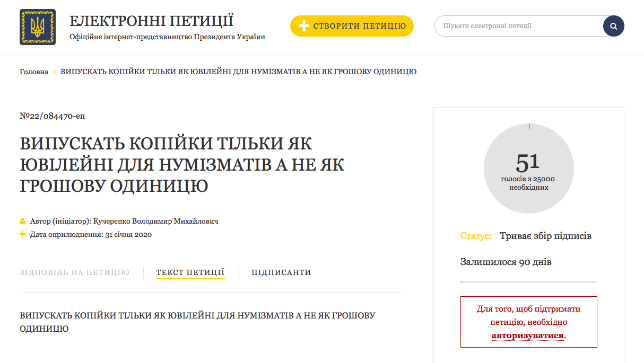Click the plus icon on the create petition button
The height and width of the screenshot is (363, 644).
[303, 26]
